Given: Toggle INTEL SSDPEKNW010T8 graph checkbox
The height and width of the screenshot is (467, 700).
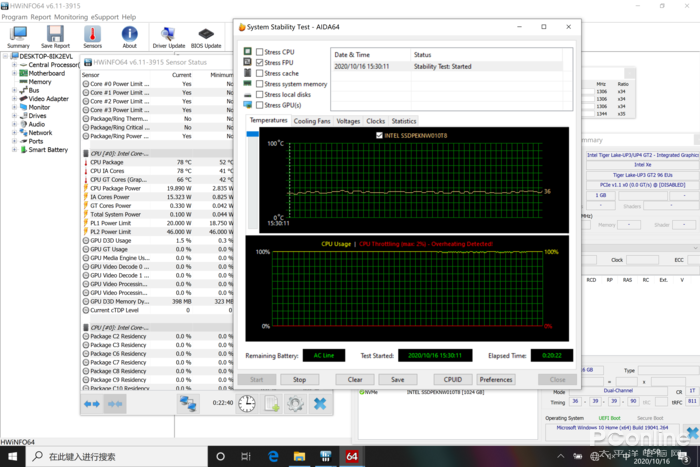Looking at the screenshot, I should point(379,135).
